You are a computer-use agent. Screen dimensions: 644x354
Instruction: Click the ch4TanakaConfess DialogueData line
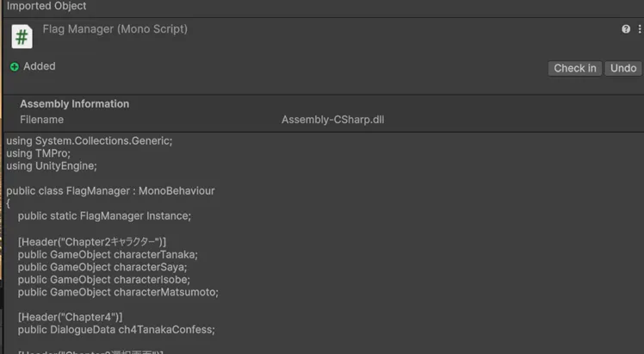pos(116,330)
